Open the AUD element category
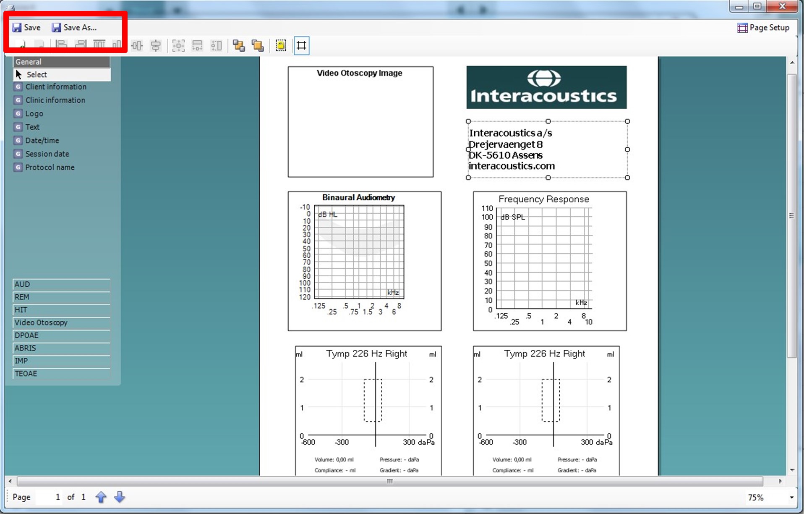This screenshot has width=812, height=524. point(61,284)
